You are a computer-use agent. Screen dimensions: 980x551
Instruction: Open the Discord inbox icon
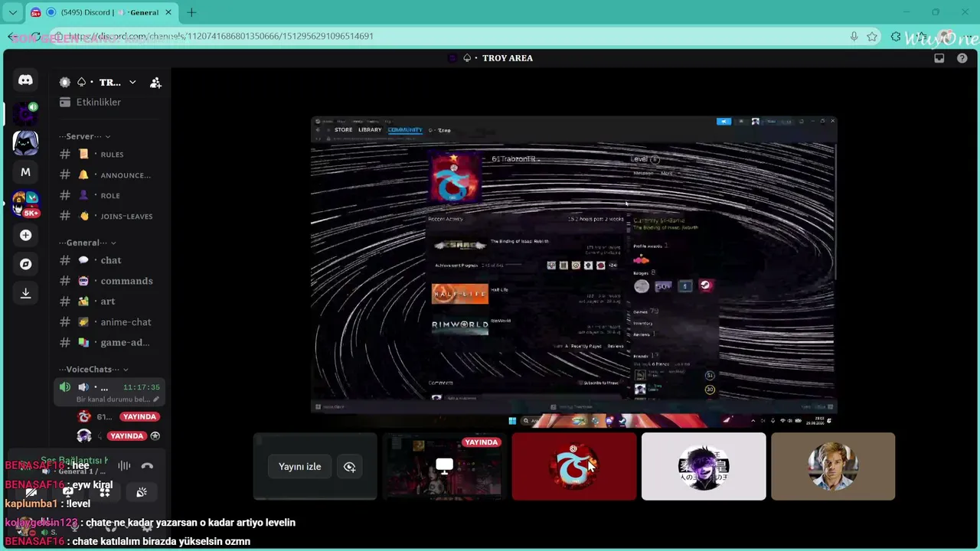point(939,58)
